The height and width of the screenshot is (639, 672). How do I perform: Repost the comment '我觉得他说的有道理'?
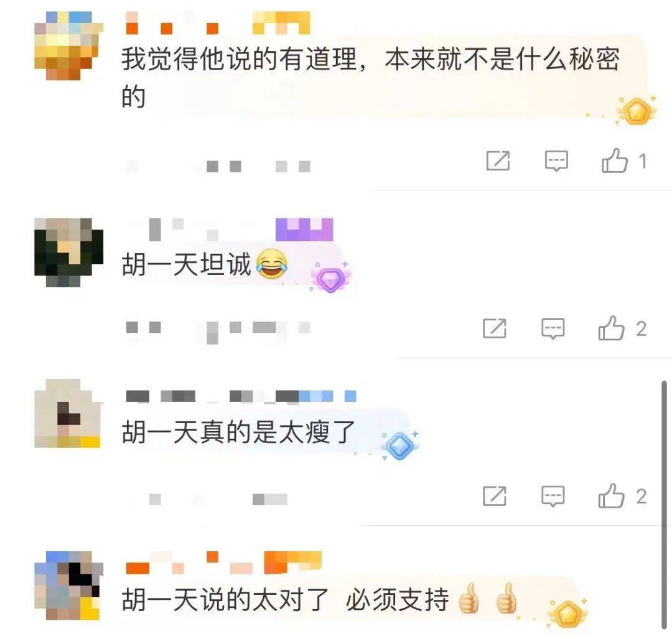(498, 161)
